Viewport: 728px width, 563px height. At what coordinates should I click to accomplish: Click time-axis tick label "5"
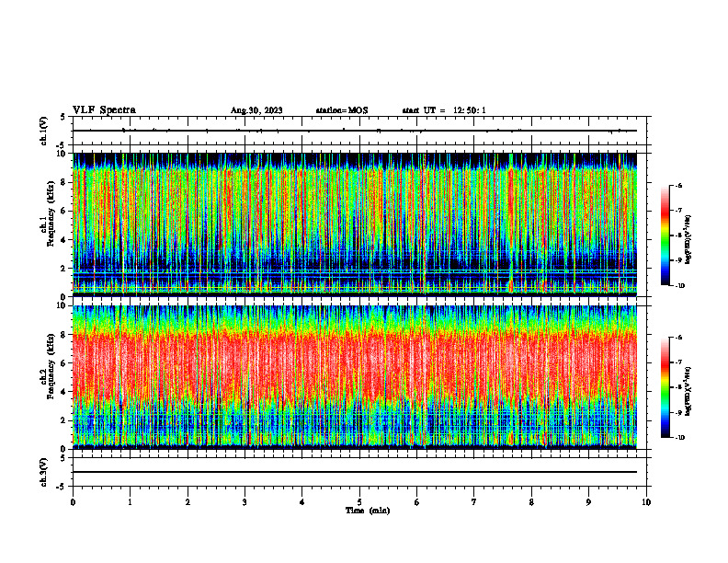click(x=359, y=502)
